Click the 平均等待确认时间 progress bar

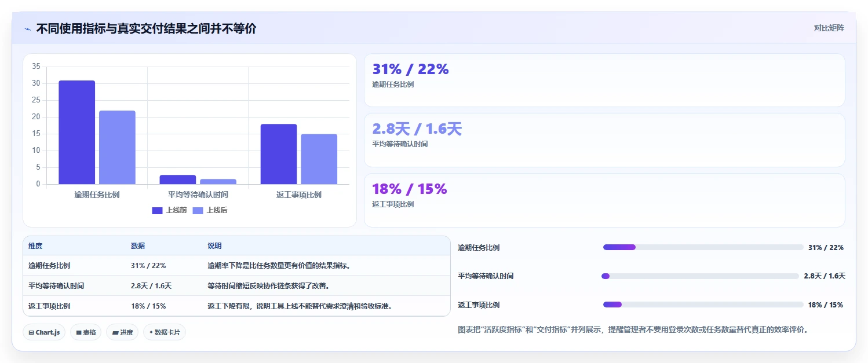point(701,276)
